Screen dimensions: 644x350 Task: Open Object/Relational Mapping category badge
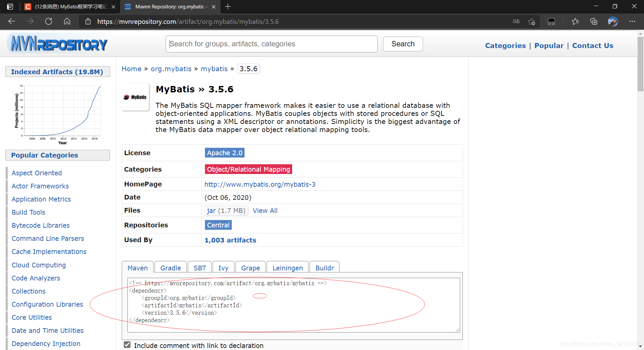(249, 169)
